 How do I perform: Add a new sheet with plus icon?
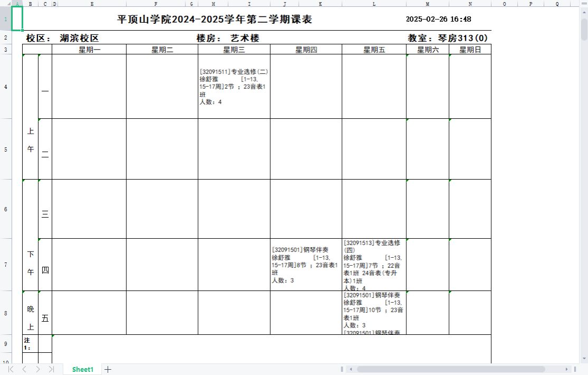pyautogui.click(x=108, y=369)
